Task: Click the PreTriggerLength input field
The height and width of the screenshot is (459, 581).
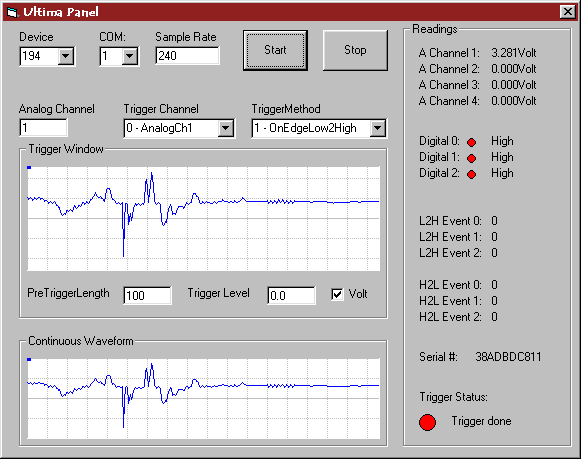Action: point(147,295)
